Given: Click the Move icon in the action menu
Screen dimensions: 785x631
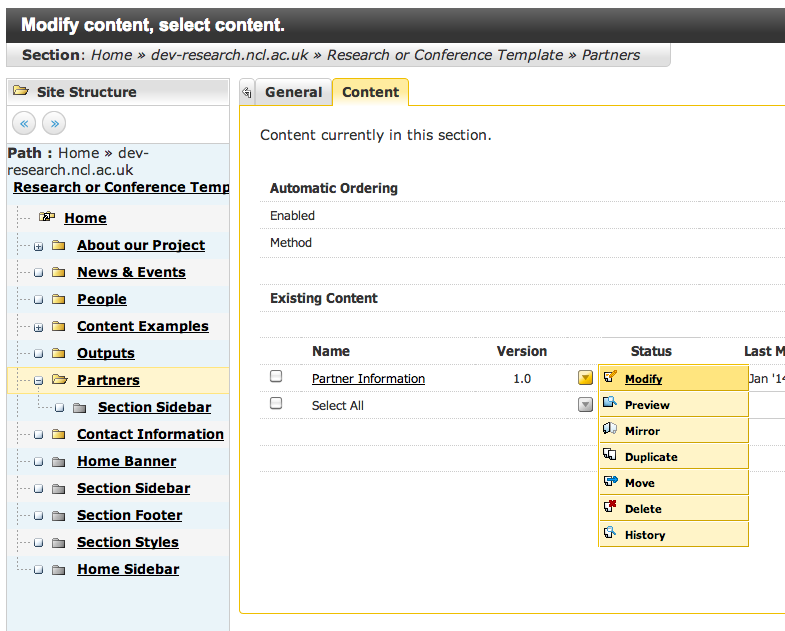Looking at the screenshot, I should click(x=610, y=482).
